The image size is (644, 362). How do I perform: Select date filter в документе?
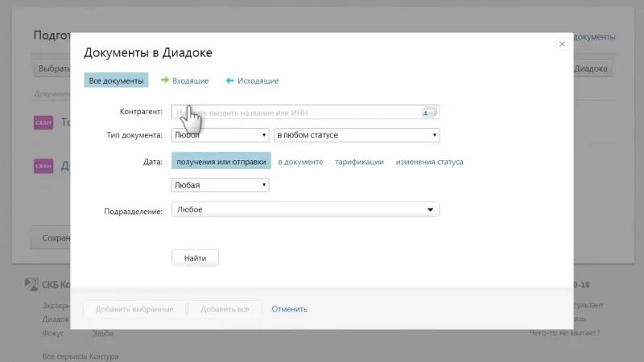(300, 162)
